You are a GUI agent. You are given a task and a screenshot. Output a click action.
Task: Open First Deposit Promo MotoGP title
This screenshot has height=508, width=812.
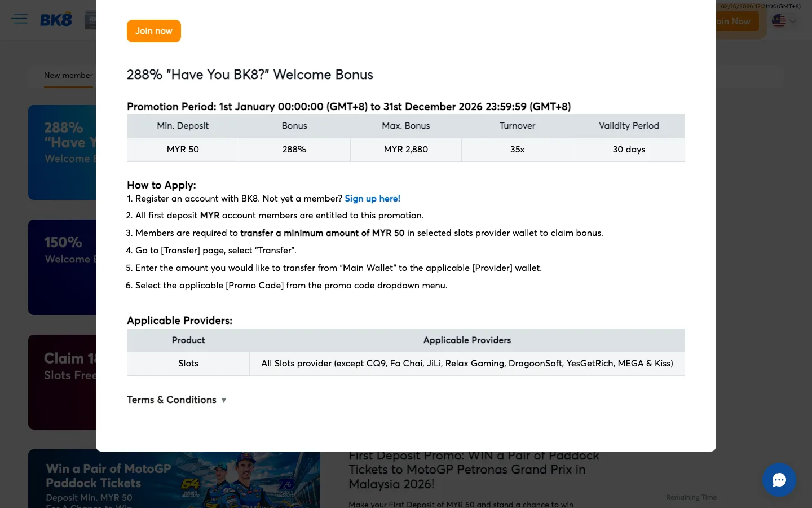pos(474,470)
